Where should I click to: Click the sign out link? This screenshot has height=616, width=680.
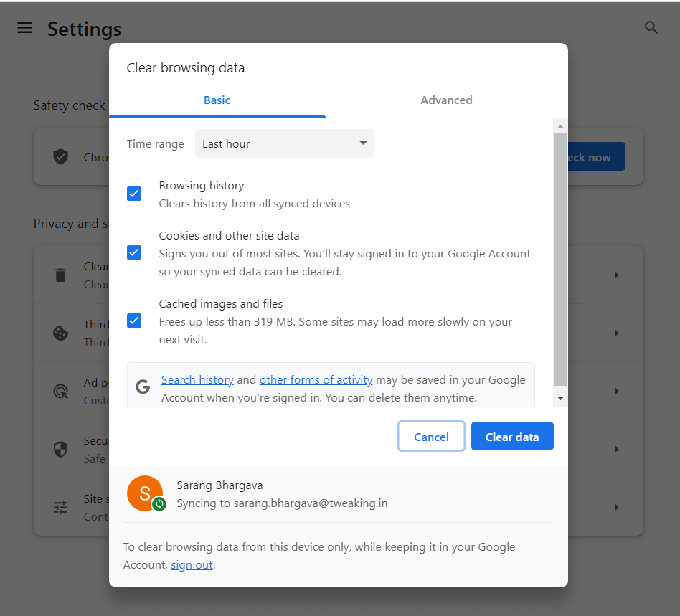click(192, 565)
